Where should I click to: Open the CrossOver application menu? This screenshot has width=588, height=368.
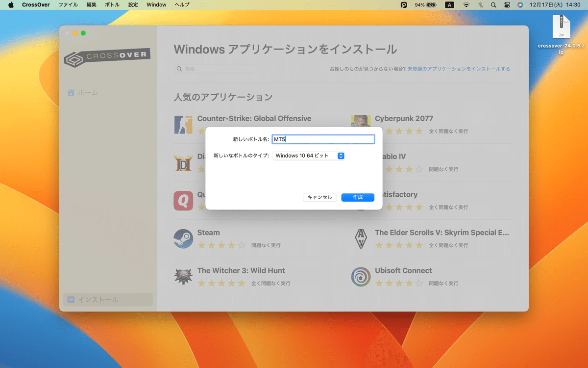[36, 5]
